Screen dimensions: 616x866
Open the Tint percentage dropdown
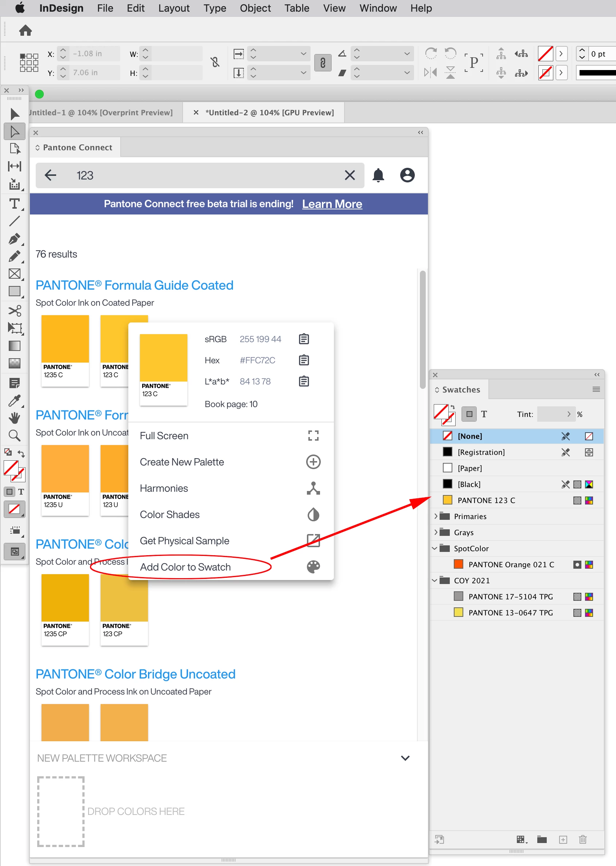coord(569,414)
